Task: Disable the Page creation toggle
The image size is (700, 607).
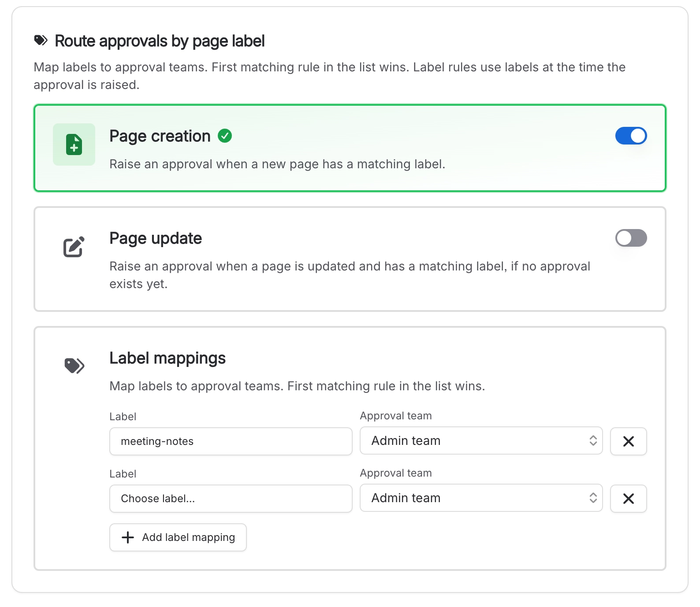Action: (x=631, y=136)
